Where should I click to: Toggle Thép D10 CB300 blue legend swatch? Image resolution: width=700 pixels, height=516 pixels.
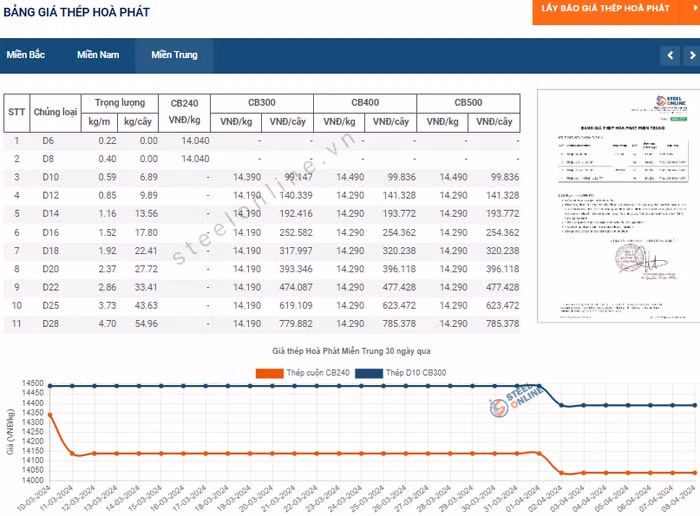(369, 373)
